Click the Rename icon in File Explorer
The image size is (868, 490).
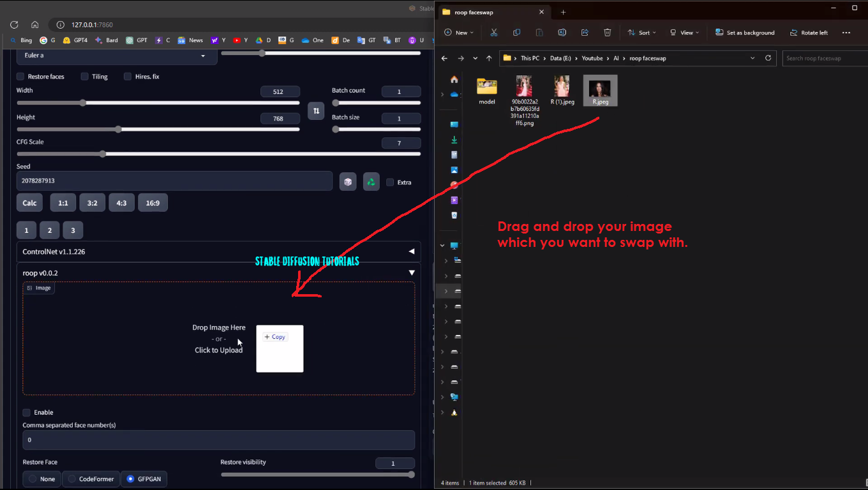[562, 33]
